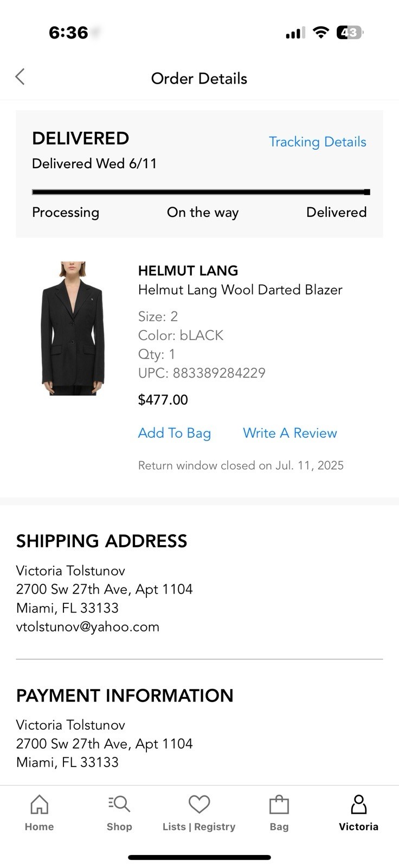Tap the vtolstunov@yahoo.com email address
Image resolution: width=399 pixels, height=868 pixels.
pos(88,627)
